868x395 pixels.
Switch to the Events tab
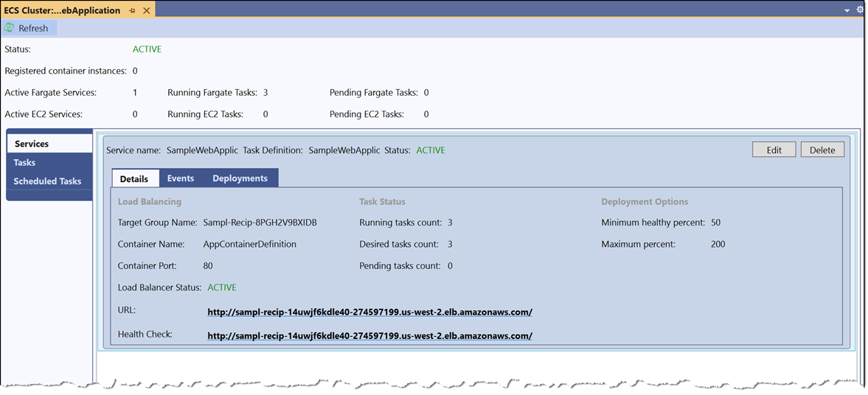pyautogui.click(x=181, y=178)
